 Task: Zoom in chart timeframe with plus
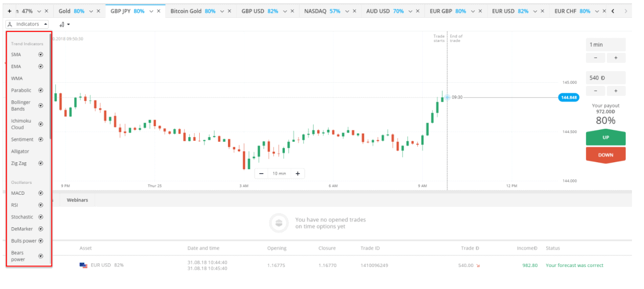pyautogui.click(x=297, y=173)
